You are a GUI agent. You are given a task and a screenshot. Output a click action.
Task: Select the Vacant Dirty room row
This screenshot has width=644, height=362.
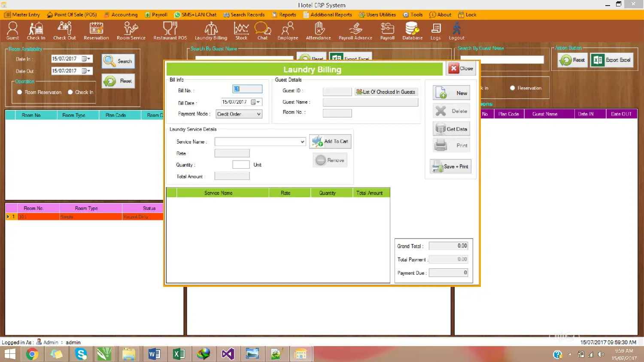(84, 217)
